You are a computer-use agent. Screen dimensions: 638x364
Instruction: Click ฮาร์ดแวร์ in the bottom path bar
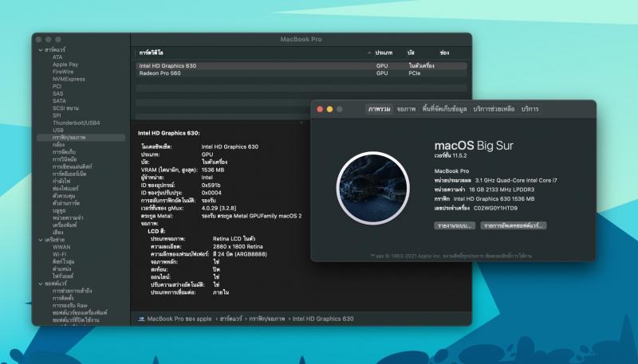tap(230, 319)
